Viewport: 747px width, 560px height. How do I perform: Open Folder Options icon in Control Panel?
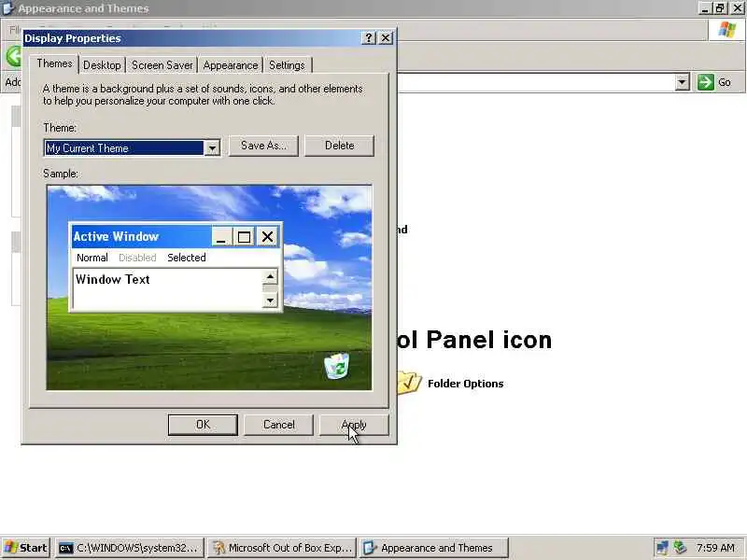pyautogui.click(x=409, y=382)
